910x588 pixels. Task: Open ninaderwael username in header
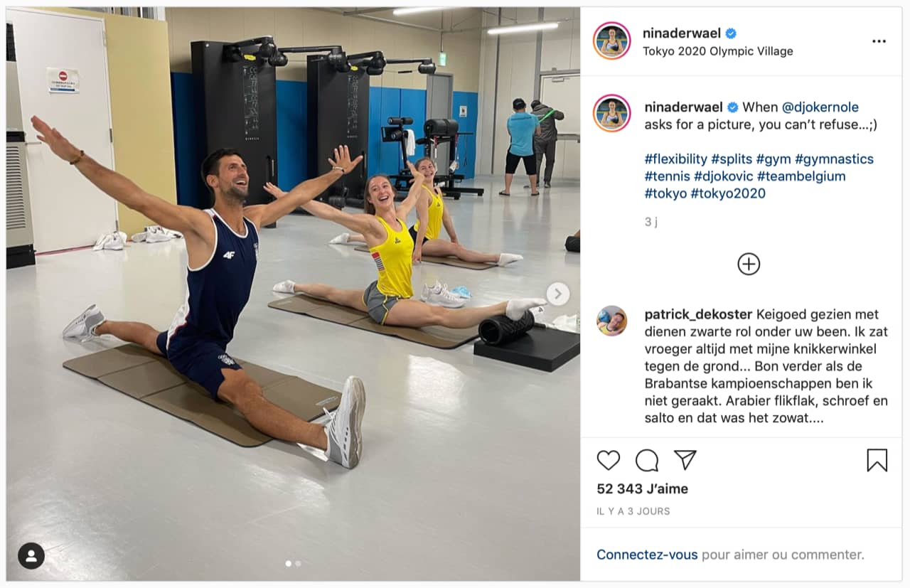pos(682,33)
